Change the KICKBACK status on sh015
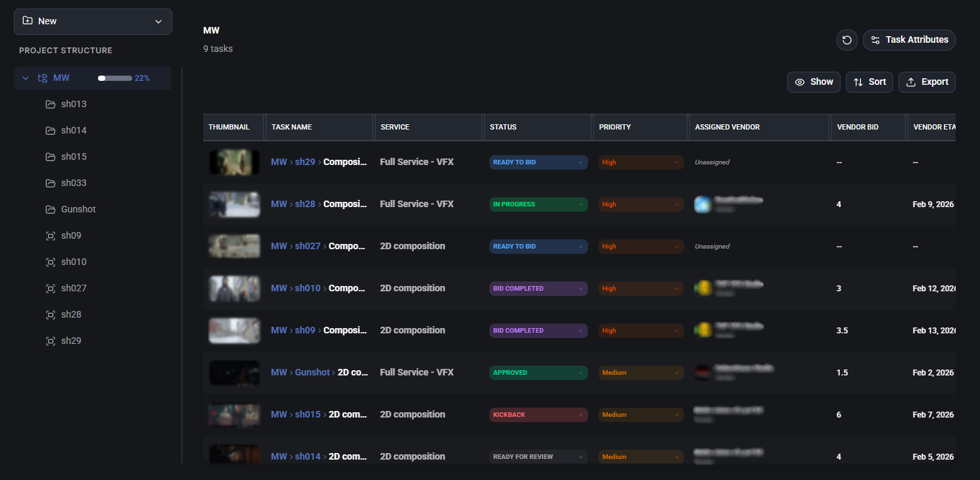980x480 pixels. tap(538, 415)
